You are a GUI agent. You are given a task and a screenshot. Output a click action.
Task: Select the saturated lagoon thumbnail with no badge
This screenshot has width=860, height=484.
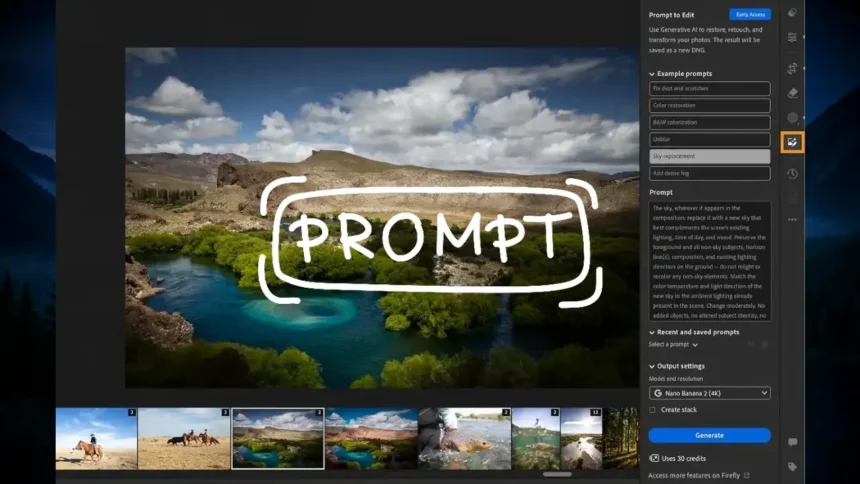coord(371,438)
